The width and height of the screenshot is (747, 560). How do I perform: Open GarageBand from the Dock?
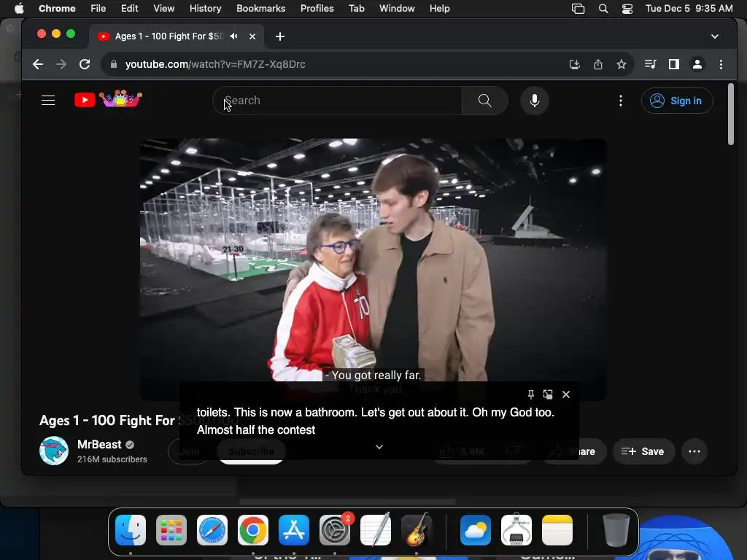[417, 529]
